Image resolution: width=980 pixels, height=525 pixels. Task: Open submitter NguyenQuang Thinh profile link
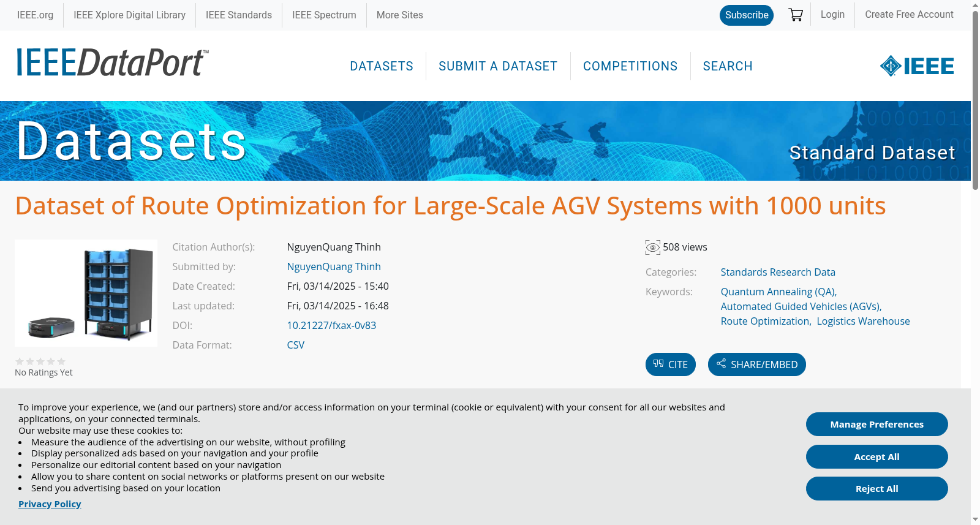coord(334,266)
